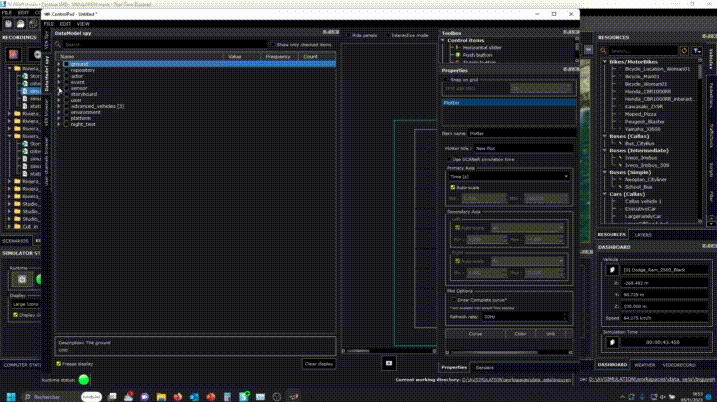Viewport: 717px width, 402px height.
Task: Open the Refresh rate dropdown
Action: 525,316
